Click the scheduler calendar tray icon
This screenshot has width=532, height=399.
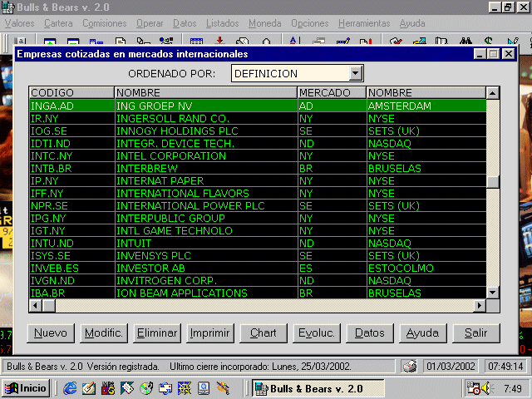click(x=473, y=388)
